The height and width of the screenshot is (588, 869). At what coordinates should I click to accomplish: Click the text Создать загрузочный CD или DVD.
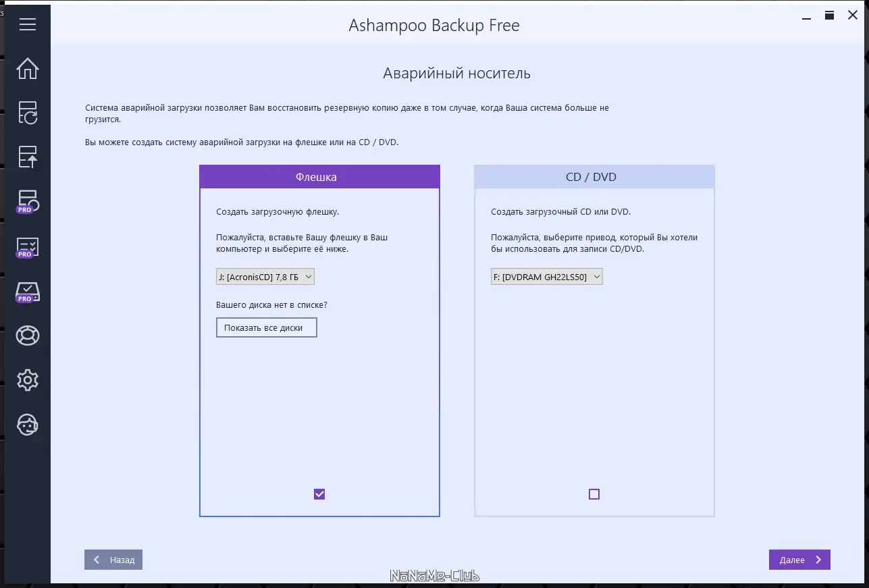click(x=560, y=212)
